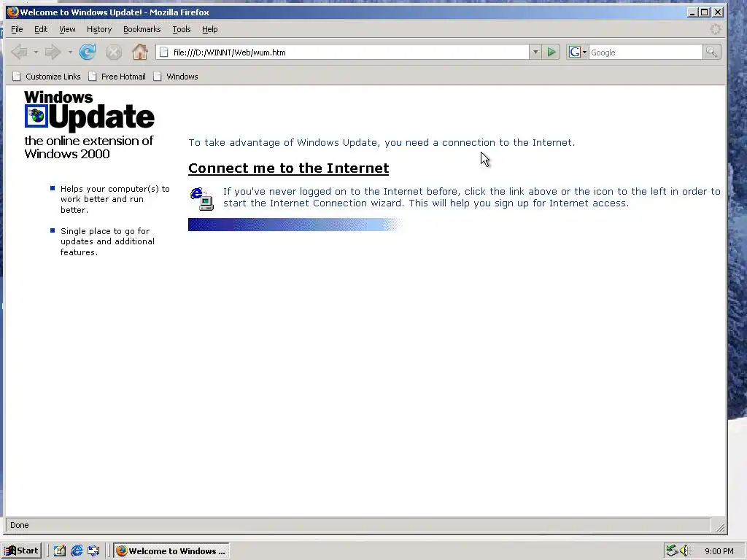
Task: Open the File menu
Action: 18,29
